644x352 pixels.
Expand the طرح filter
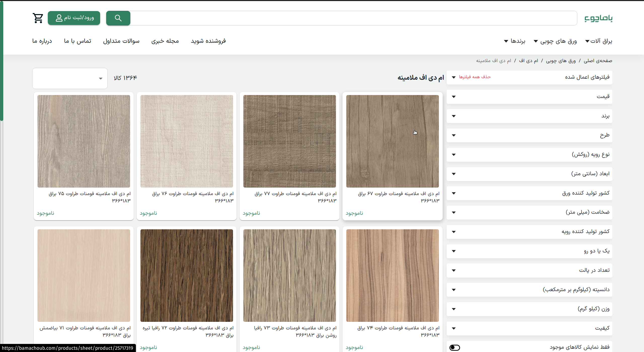click(529, 135)
